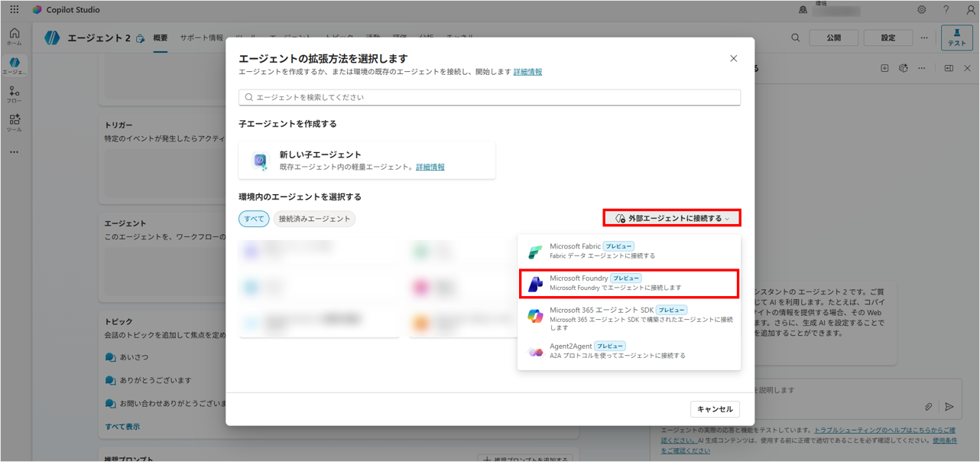Click the Microsoft 365 エージェント SDK icon
The height and width of the screenshot is (462, 980).
point(535,315)
